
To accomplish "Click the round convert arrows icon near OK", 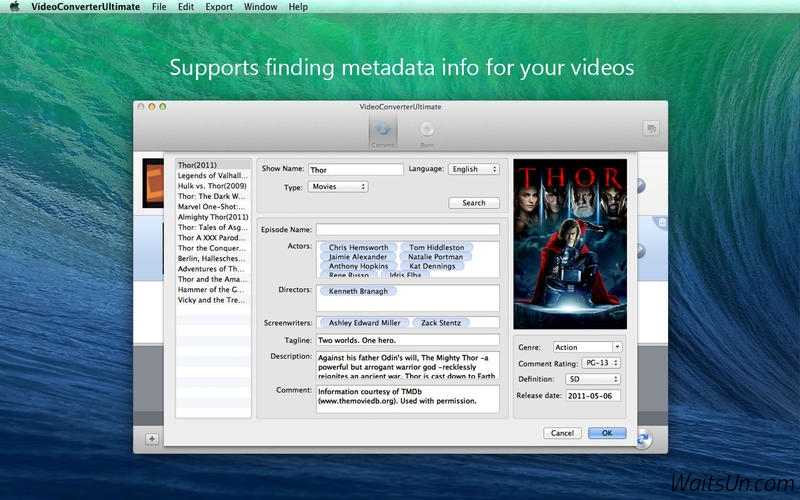I will tap(643, 439).
